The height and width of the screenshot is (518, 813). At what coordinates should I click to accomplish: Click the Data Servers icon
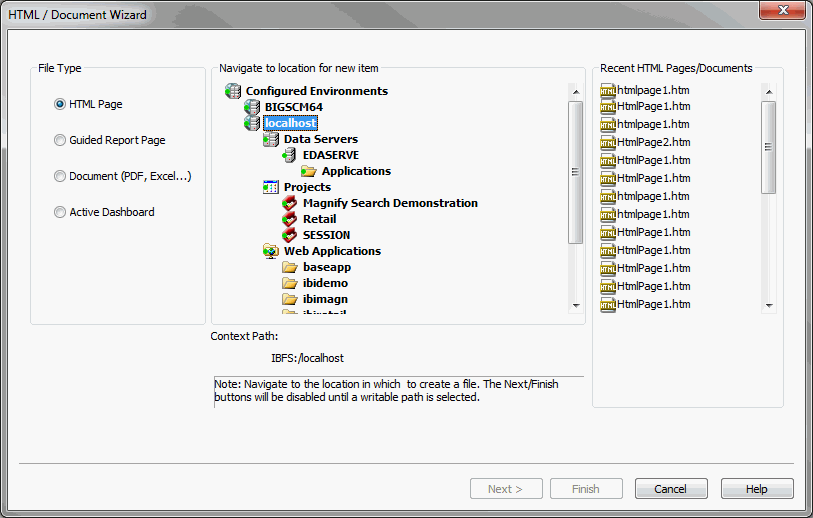[x=271, y=139]
